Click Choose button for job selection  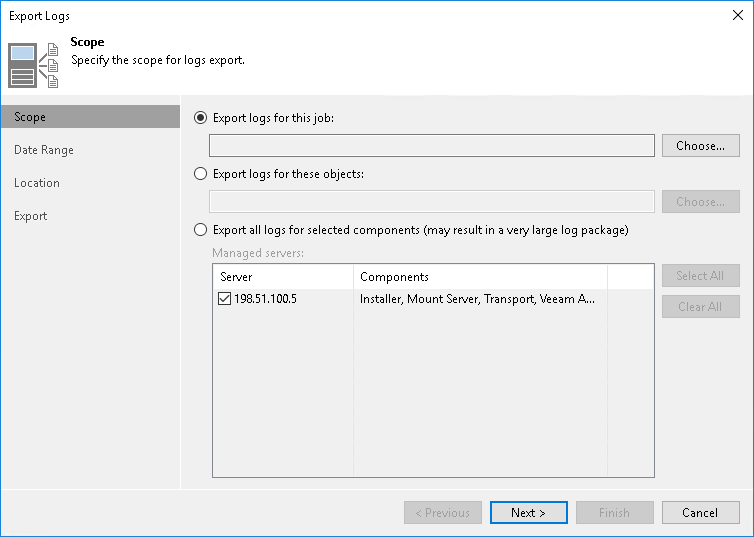(700, 146)
